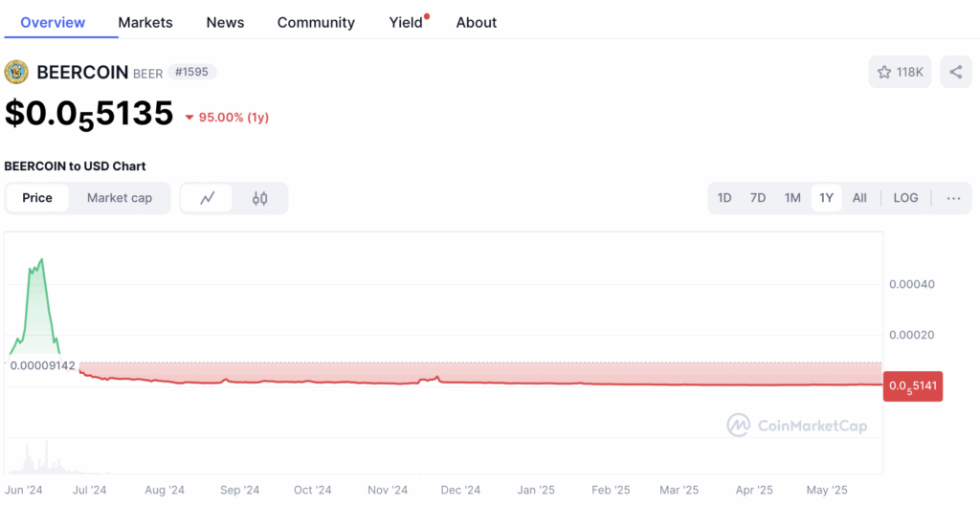The width and height of the screenshot is (980, 506).
Task: Open the About tab
Action: coord(477,23)
